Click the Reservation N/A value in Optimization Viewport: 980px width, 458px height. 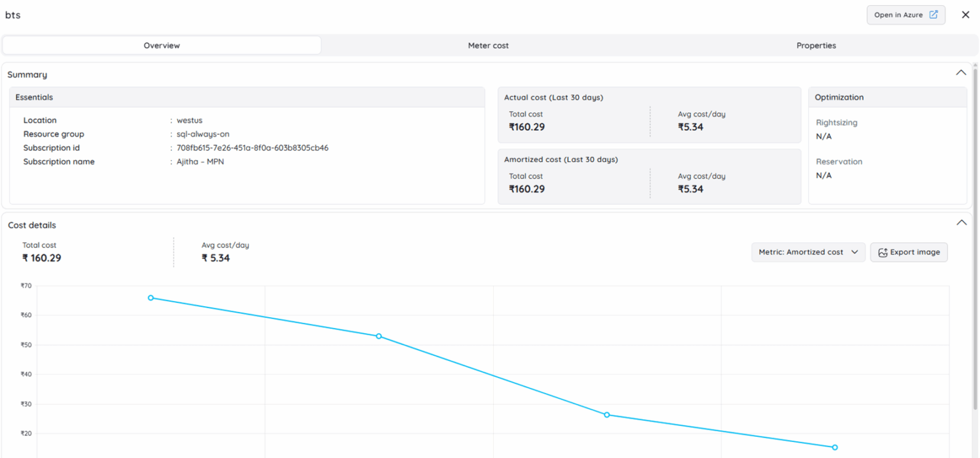[x=824, y=175]
